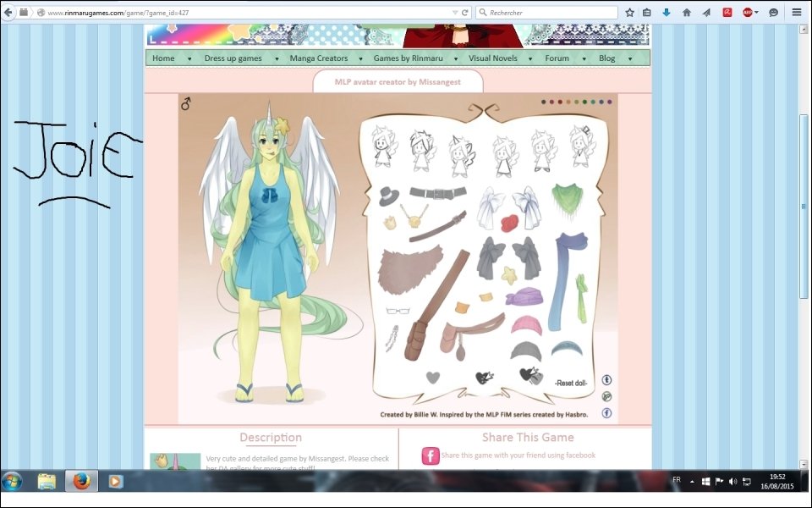Select the grey heart cutie mark option

(x=432, y=378)
